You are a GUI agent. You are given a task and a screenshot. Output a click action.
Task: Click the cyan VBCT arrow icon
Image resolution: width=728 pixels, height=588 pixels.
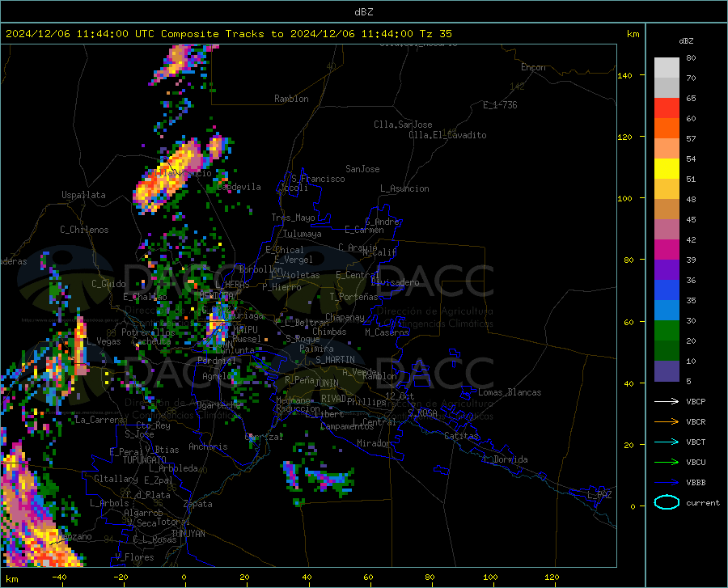(x=667, y=442)
